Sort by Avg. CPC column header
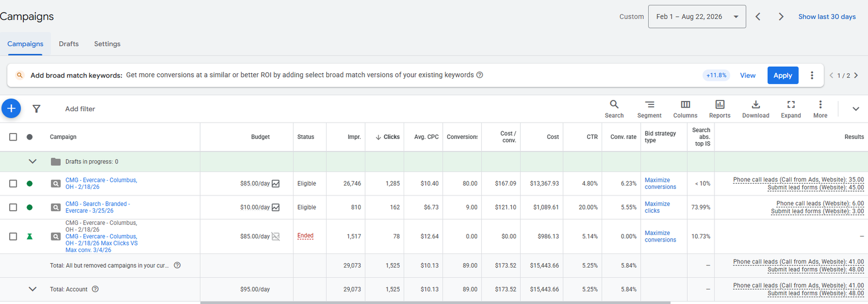 426,137
